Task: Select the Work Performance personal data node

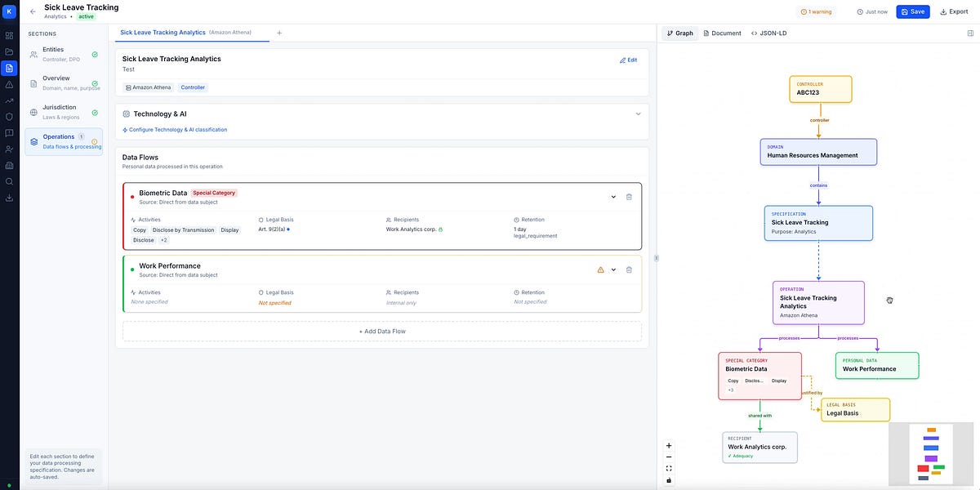Action: (877, 365)
